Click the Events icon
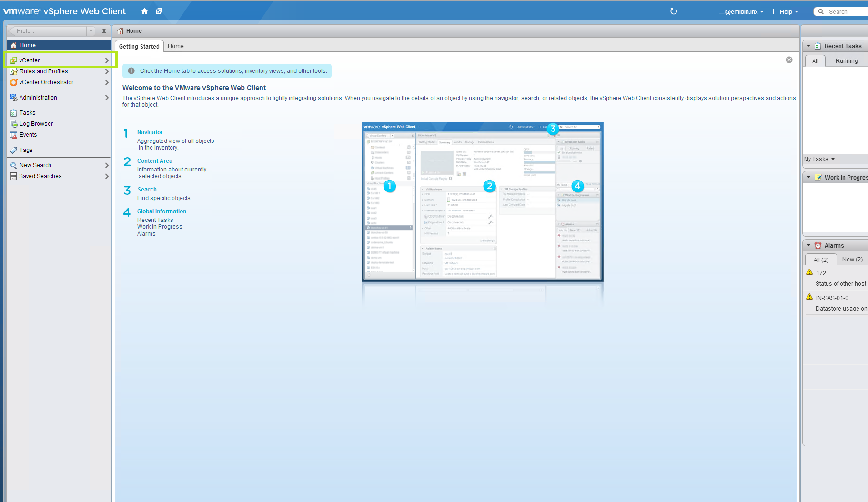 (13, 135)
